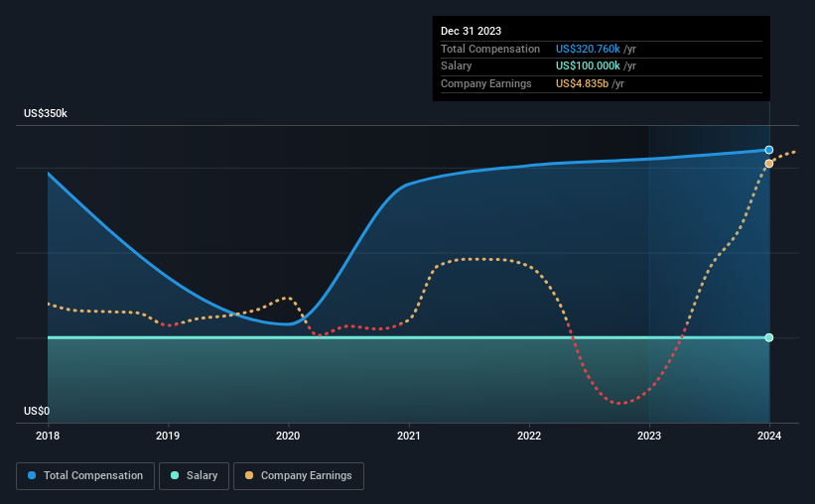Screen dimensions: 815x504
Task: Toggle the Company Earnings legend button
Action: coord(299,476)
